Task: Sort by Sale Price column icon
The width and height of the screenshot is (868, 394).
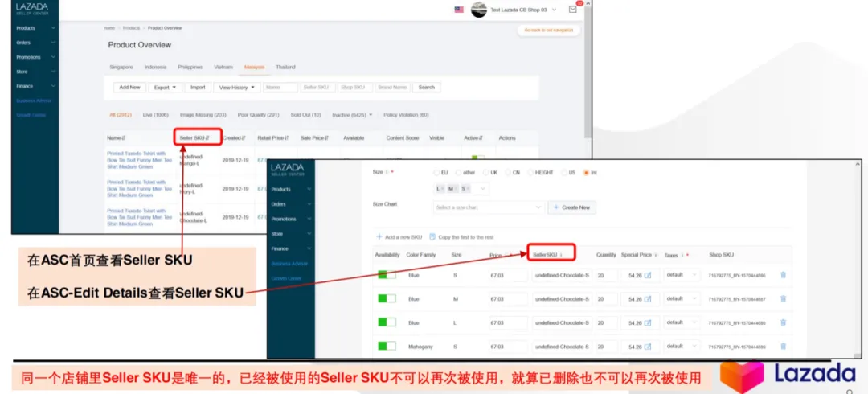Action: [326, 138]
